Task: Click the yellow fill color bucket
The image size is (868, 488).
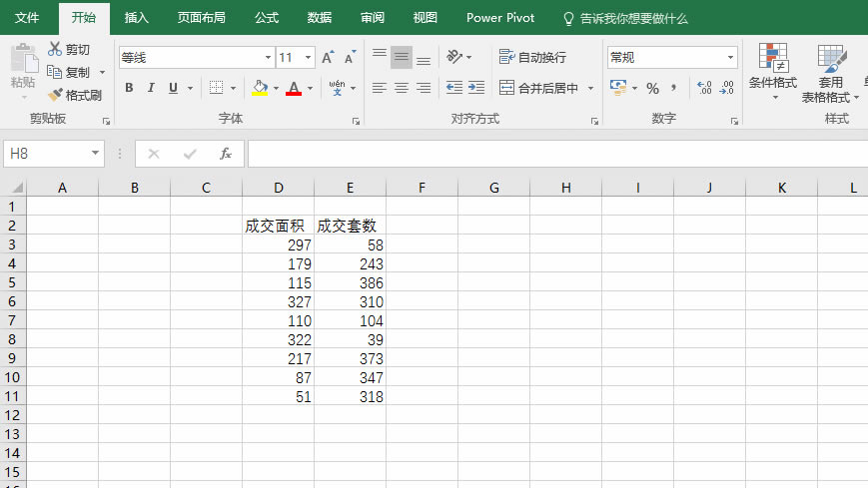Action: [x=260, y=88]
